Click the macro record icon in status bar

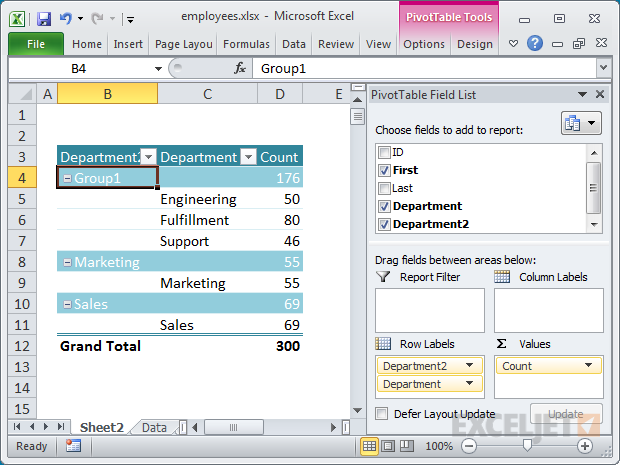pyautogui.click(x=73, y=446)
